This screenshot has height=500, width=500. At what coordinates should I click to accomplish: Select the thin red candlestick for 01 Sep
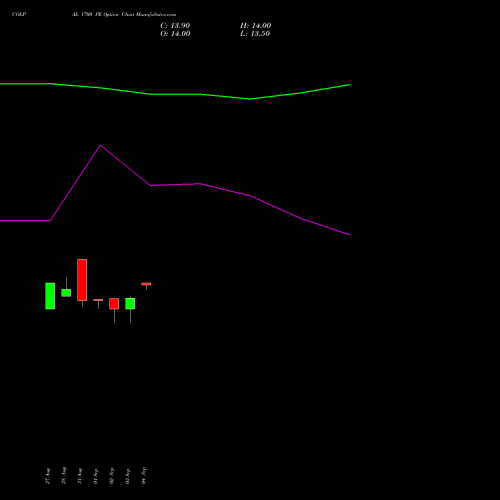click(98, 300)
